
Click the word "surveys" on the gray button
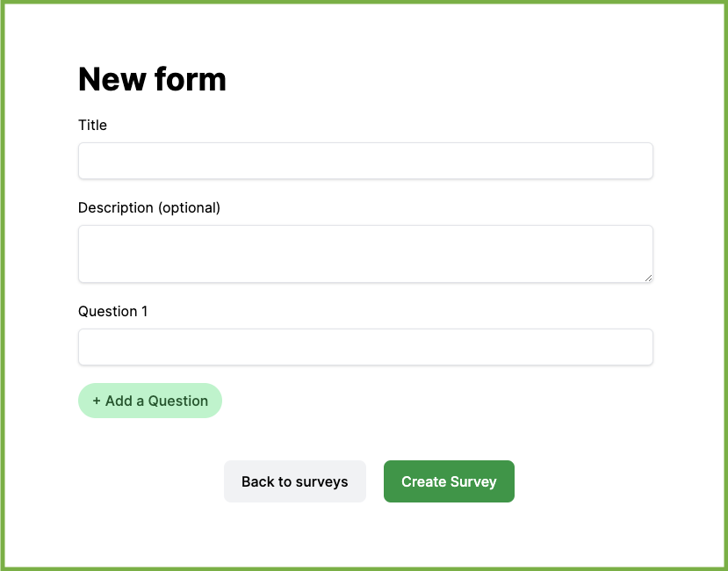321,481
